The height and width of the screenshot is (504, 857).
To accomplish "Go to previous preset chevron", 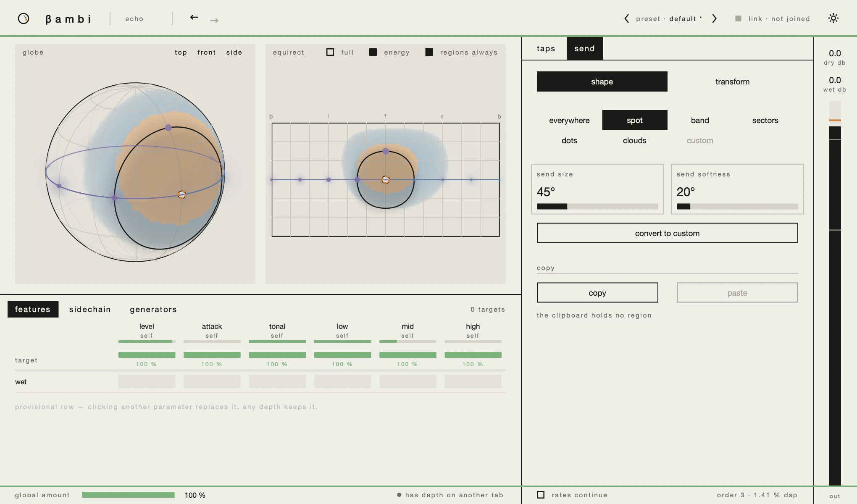I will coord(626,18).
